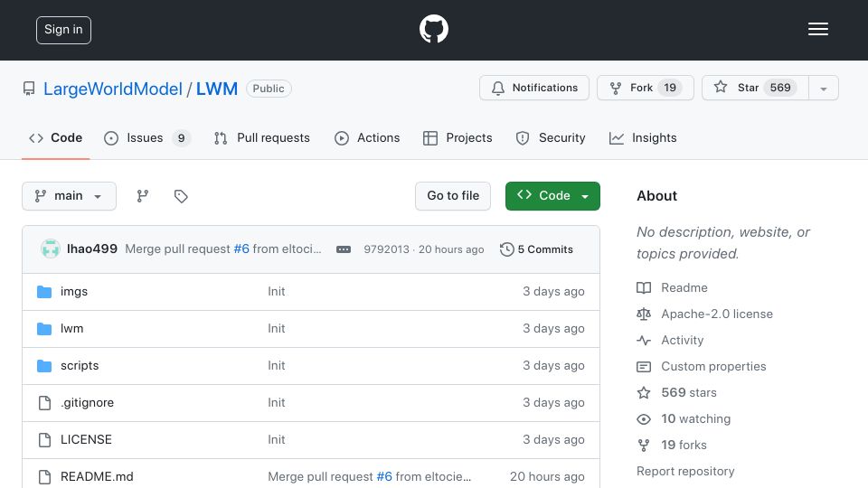Click the lwm folder icon
The width and height of the screenshot is (868, 488).
click(x=44, y=329)
